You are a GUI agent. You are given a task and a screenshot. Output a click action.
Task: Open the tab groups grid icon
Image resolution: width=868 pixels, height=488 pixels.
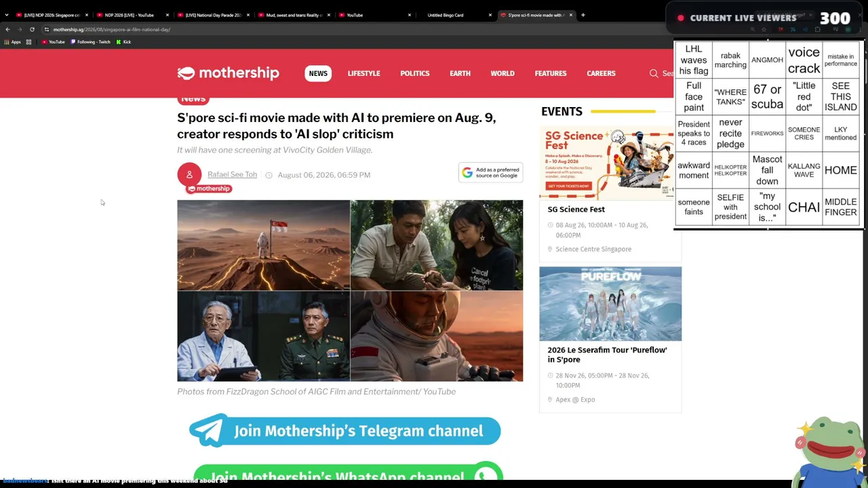click(28, 42)
